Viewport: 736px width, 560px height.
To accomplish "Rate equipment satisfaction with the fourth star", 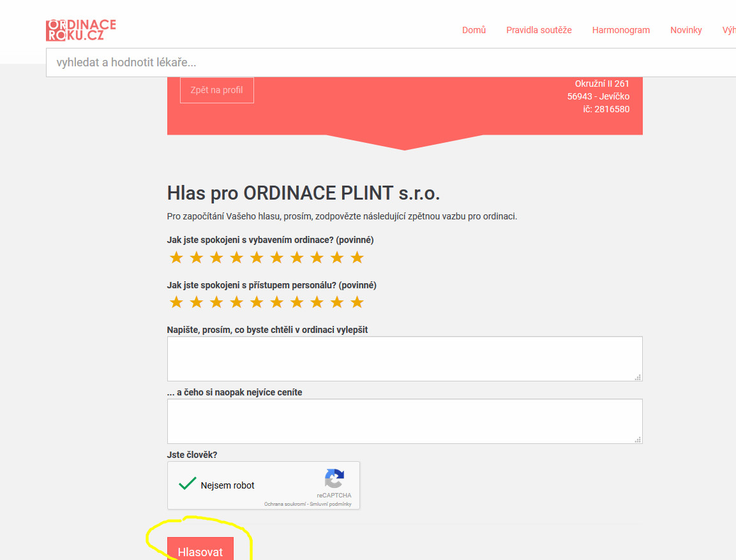I will (237, 257).
